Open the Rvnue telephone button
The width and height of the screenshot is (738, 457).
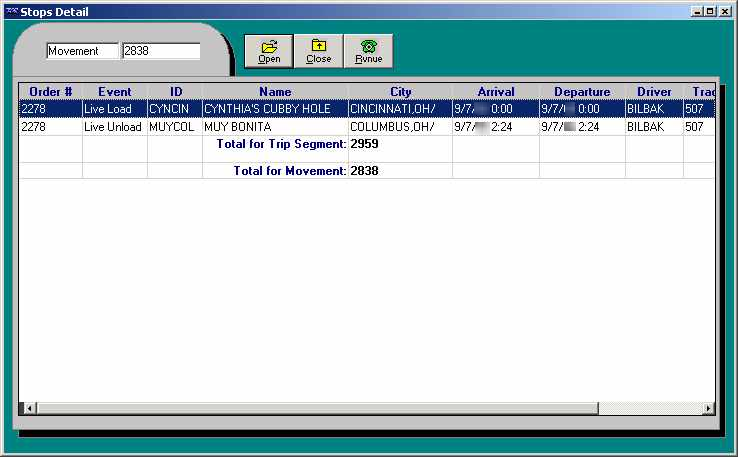coord(369,51)
